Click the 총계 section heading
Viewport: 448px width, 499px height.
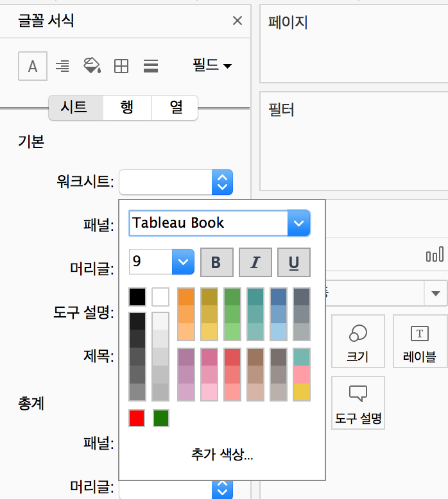coord(31,403)
